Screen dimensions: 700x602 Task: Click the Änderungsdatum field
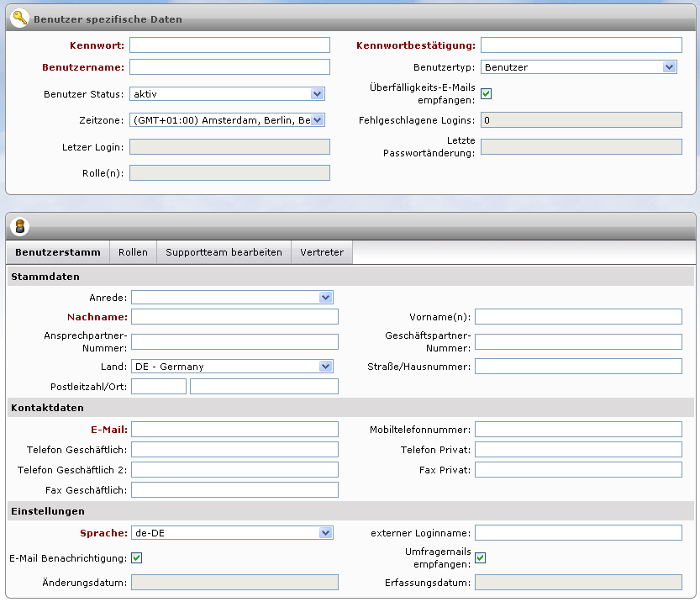click(234, 583)
